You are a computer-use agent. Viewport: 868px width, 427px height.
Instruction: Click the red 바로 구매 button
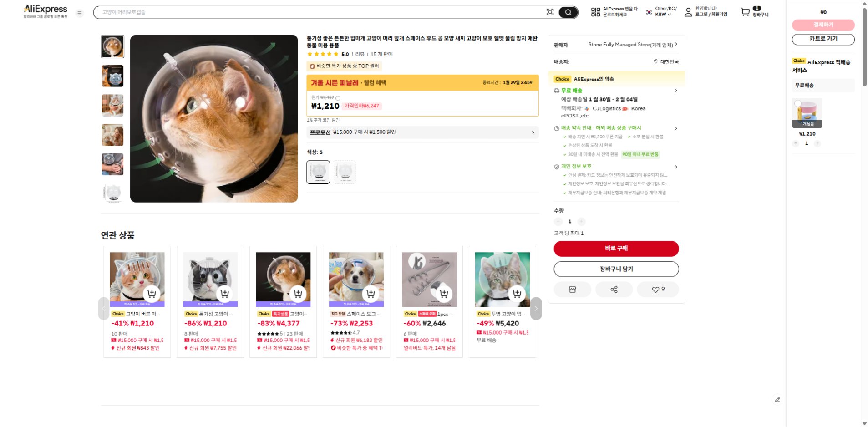point(616,249)
